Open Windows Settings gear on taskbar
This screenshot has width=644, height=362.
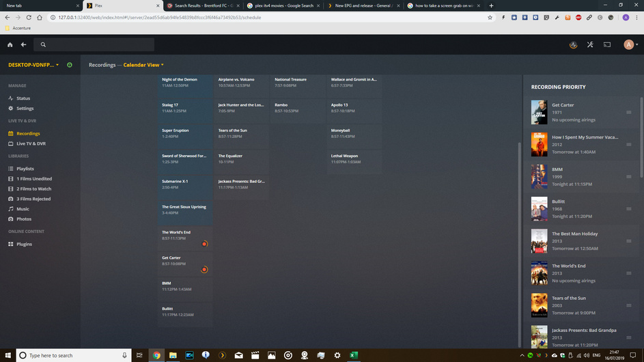337,355
